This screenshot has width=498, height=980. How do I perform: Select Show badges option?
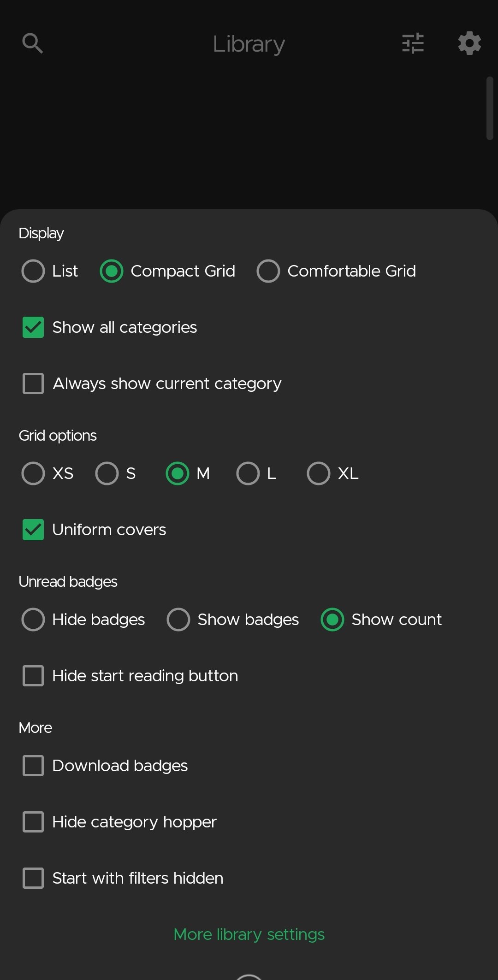point(233,620)
